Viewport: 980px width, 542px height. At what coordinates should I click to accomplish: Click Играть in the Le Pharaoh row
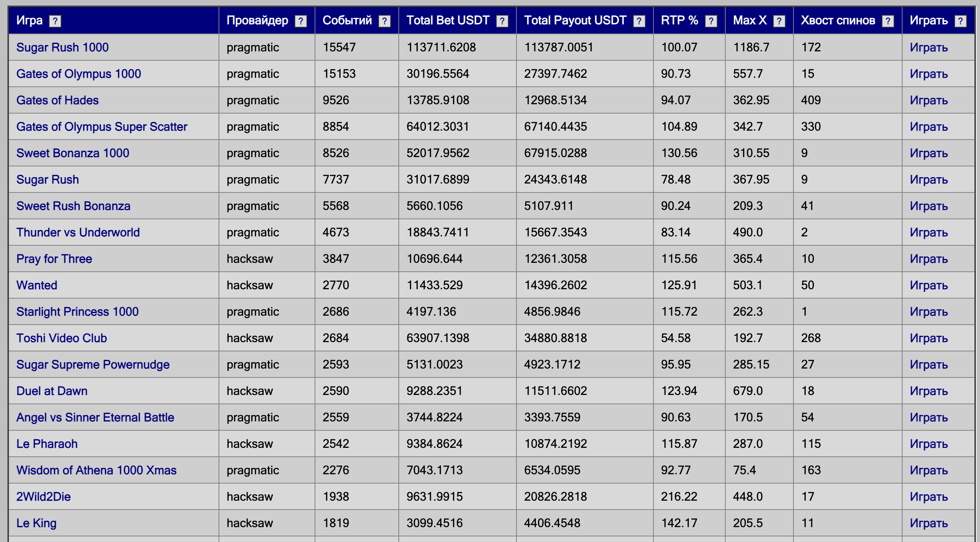(928, 444)
